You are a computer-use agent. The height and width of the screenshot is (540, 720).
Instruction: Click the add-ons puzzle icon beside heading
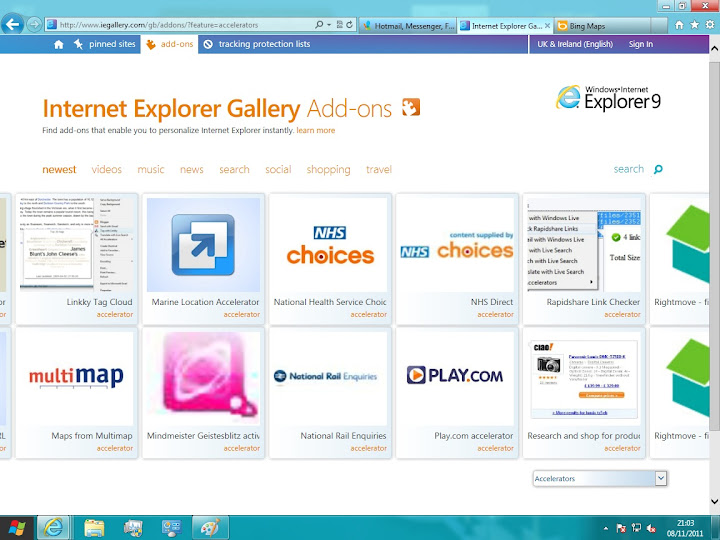[x=411, y=107]
